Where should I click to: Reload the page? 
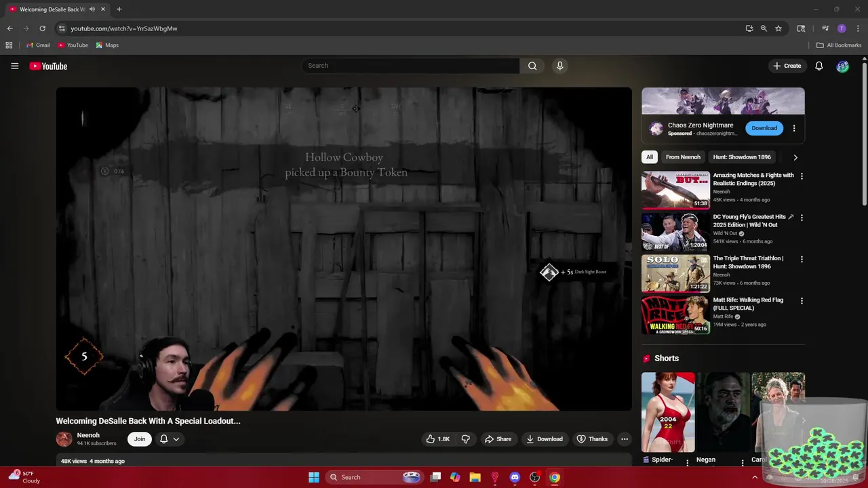pos(42,28)
